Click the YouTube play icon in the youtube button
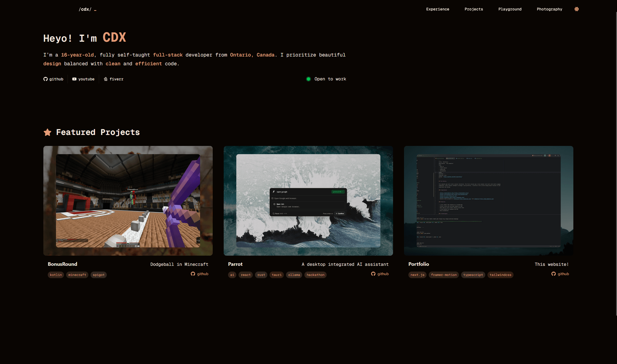Screen dimensions: 617x364 (74, 79)
